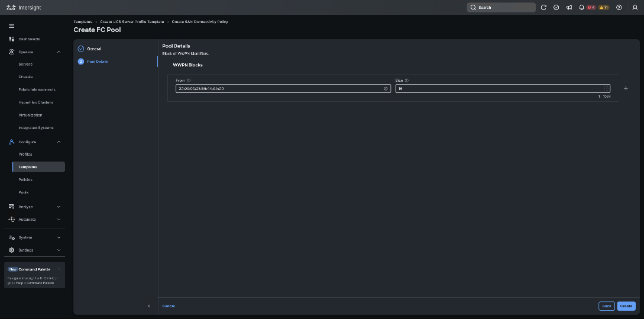Click the Size input field
The width and height of the screenshot is (644, 319).
tap(503, 88)
